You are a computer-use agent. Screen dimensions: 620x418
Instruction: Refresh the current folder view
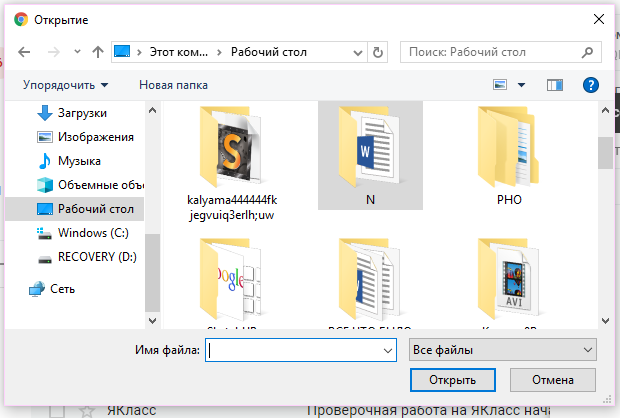click(x=378, y=52)
